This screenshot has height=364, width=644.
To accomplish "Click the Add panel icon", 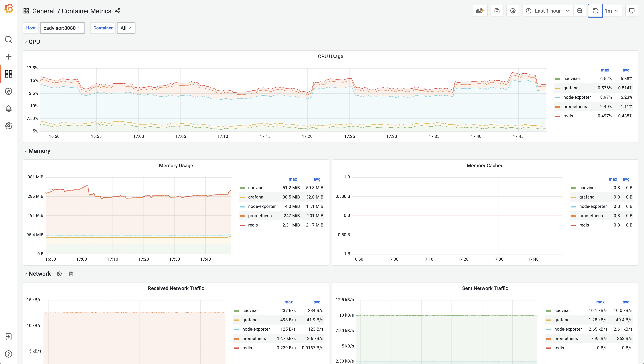I will [480, 11].
